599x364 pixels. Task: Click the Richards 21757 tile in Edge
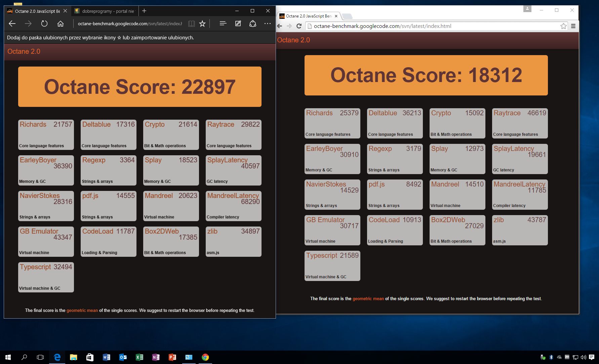click(x=46, y=135)
